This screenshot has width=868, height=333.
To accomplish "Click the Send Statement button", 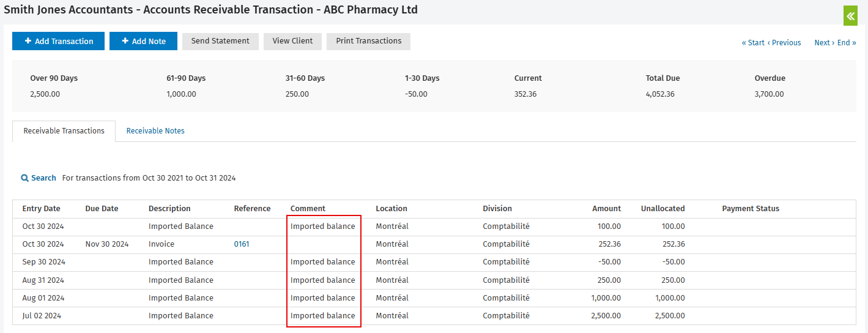I will (220, 41).
